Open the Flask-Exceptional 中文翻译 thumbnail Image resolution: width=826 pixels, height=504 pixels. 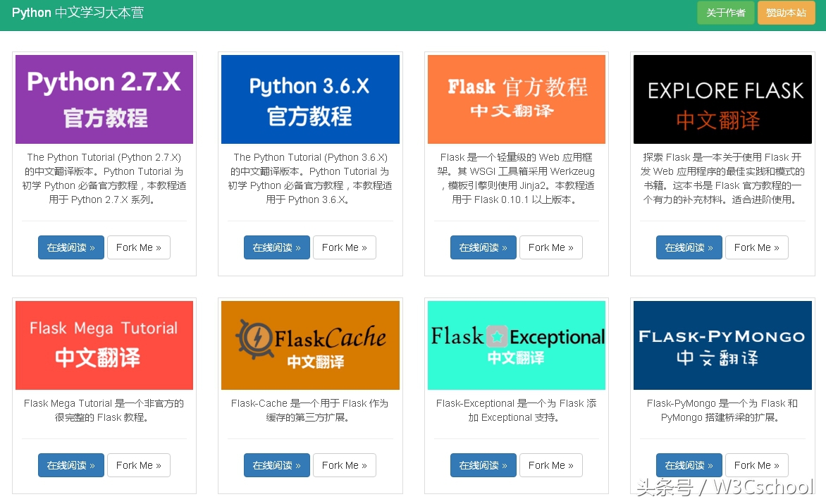[516, 345]
